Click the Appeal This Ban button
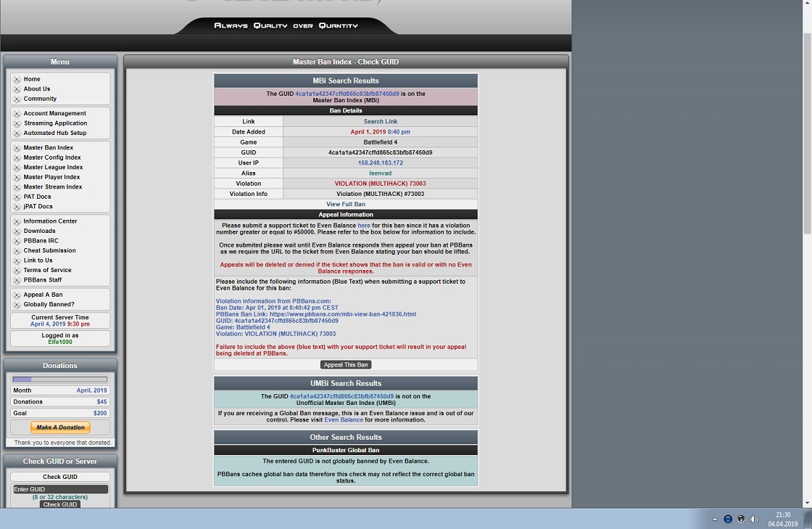Image resolution: width=812 pixels, height=529 pixels. [x=345, y=365]
